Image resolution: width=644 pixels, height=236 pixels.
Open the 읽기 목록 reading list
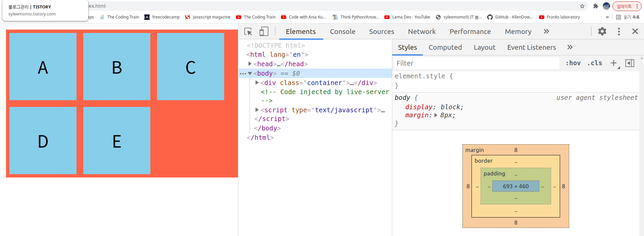click(628, 17)
